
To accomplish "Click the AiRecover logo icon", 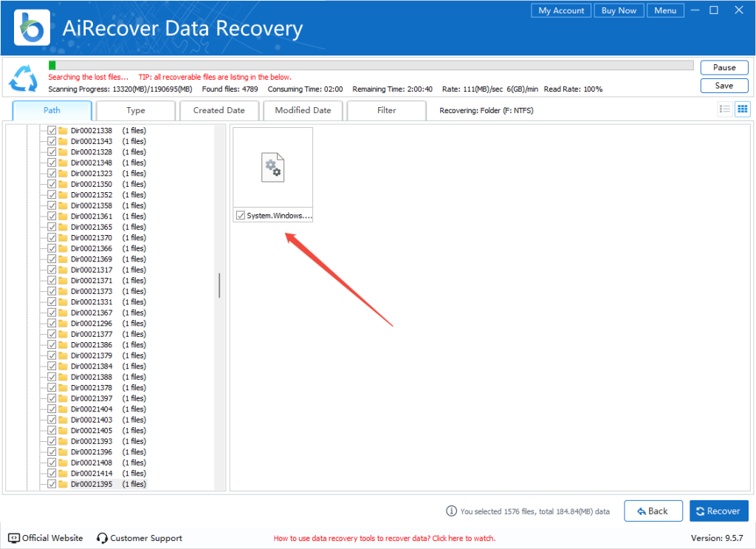I will tap(32, 28).
